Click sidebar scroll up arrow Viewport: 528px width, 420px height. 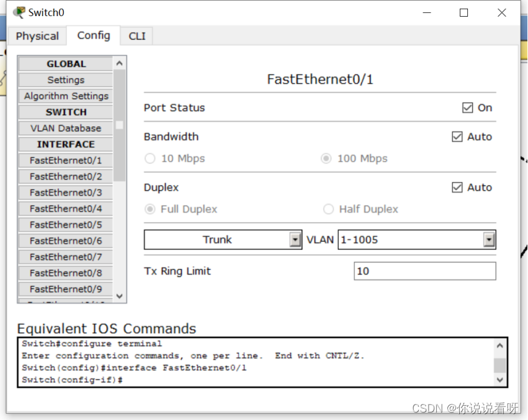[119, 63]
